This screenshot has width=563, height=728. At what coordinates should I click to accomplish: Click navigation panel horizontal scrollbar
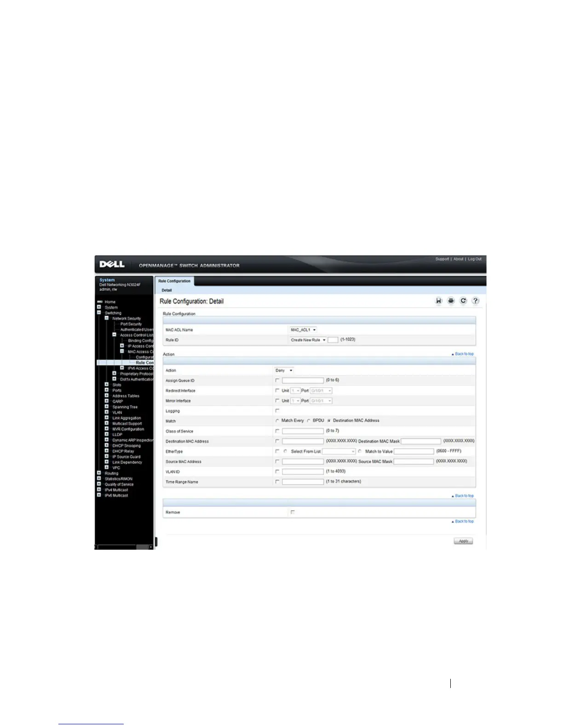point(125,547)
